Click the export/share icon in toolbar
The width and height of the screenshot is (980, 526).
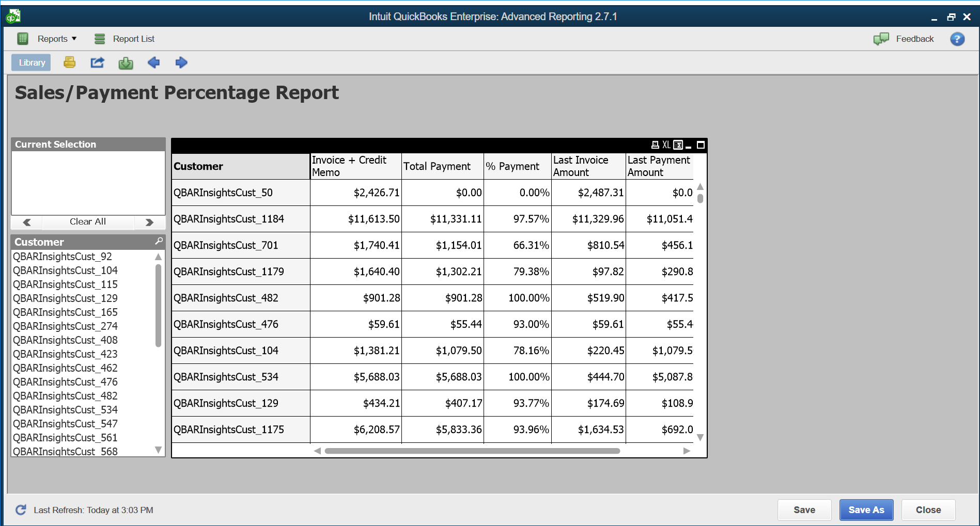coord(97,62)
